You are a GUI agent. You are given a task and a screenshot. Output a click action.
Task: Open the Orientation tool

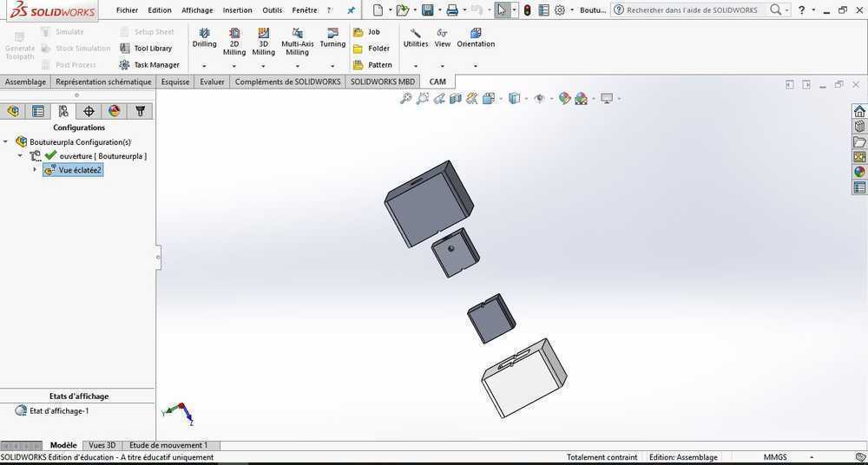coord(476,38)
